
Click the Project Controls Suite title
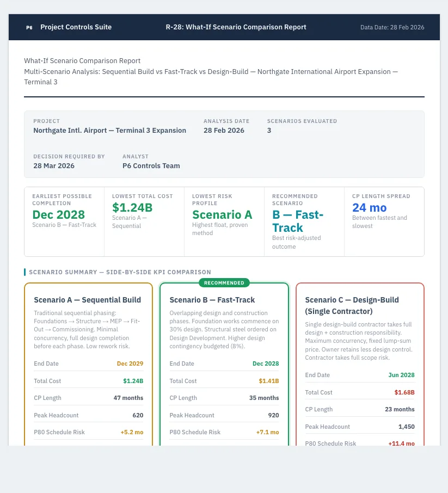pos(76,27)
